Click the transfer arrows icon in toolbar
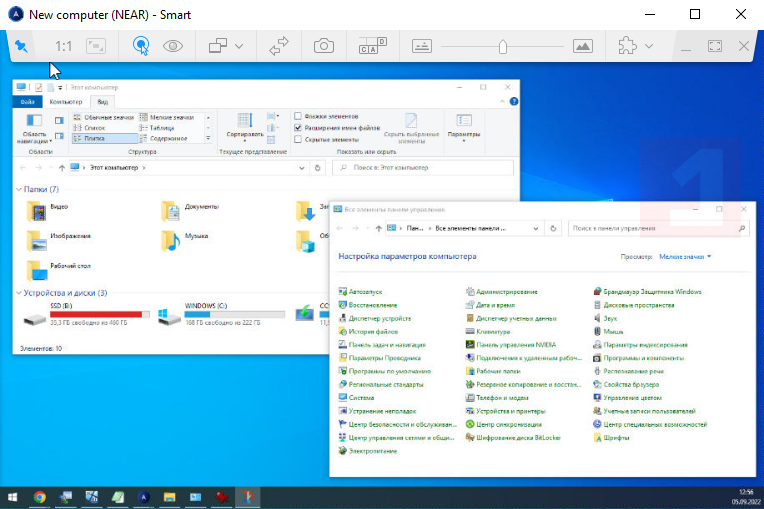The width and height of the screenshot is (764, 509). [279, 46]
